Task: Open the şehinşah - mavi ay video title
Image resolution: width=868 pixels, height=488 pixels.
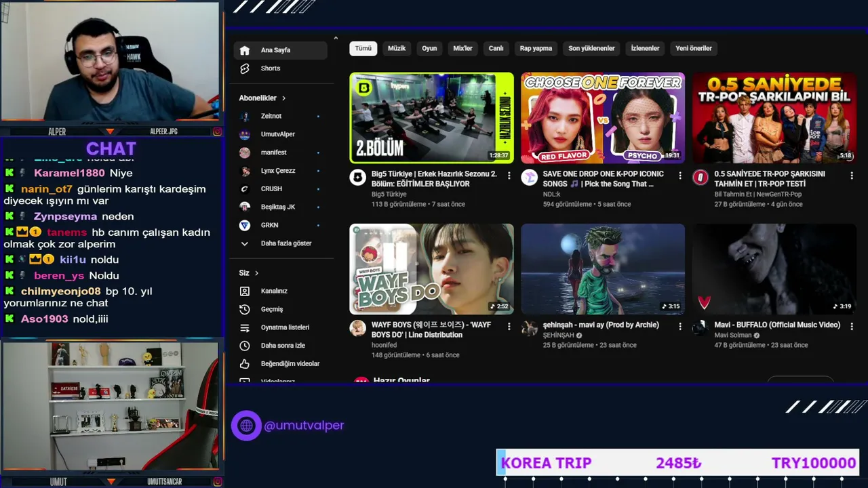Action: tap(601, 325)
